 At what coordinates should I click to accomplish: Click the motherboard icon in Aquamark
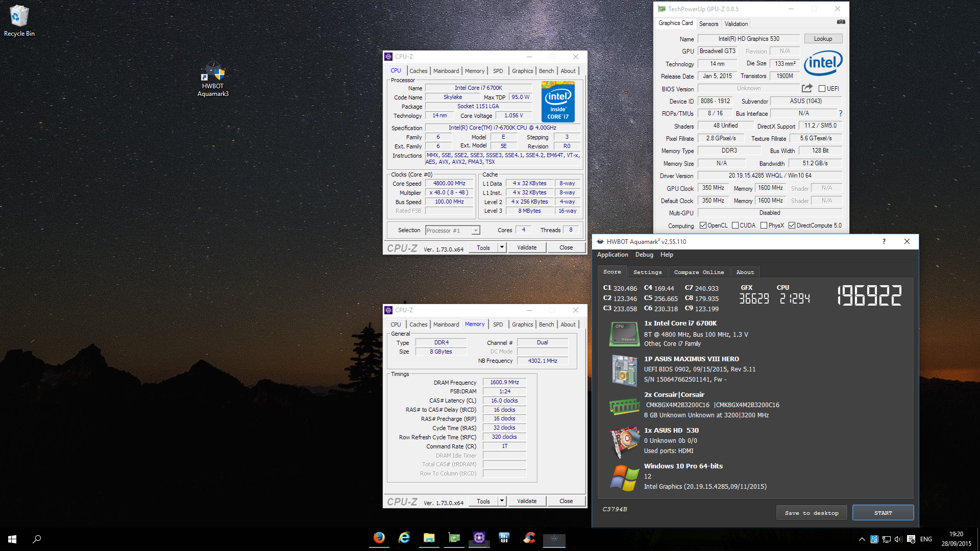pyautogui.click(x=625, y=370)
